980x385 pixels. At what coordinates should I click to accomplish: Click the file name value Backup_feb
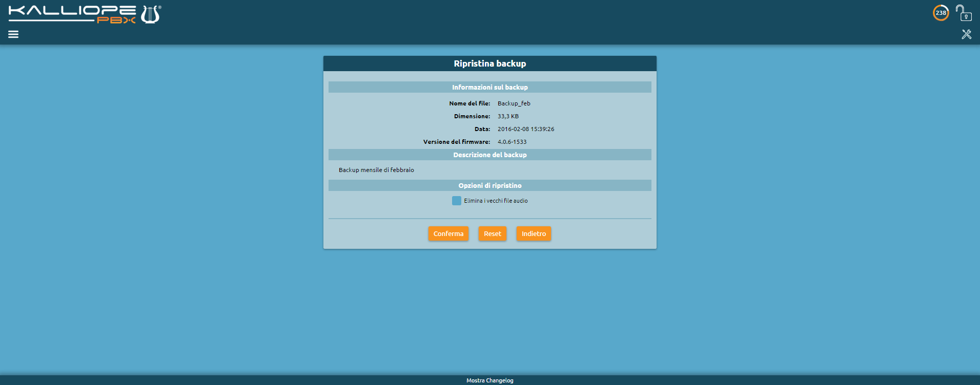(x=514, y=103)
